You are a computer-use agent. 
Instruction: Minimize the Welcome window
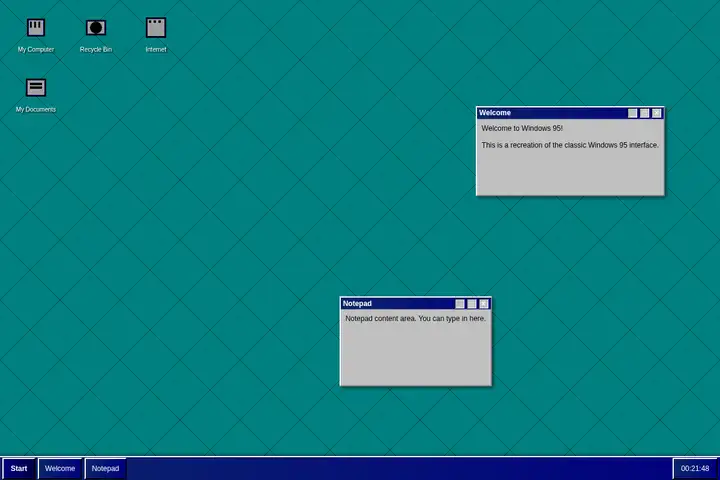pos(632,113)
